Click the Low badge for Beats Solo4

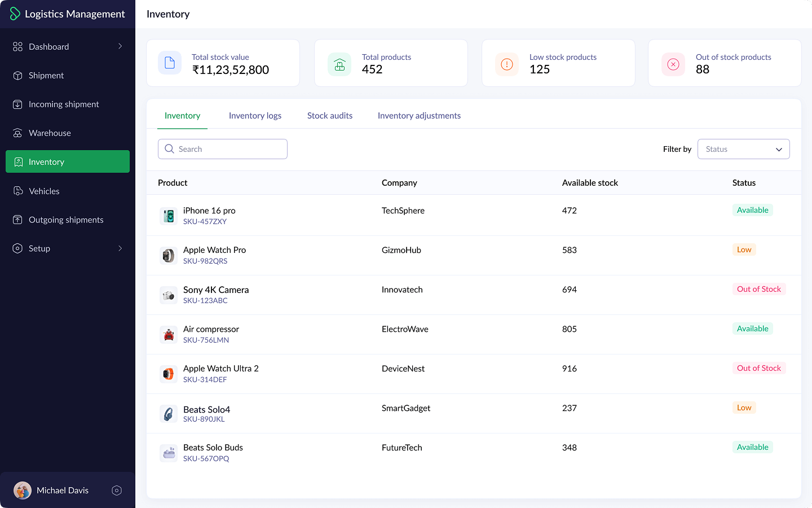point(744,408)
